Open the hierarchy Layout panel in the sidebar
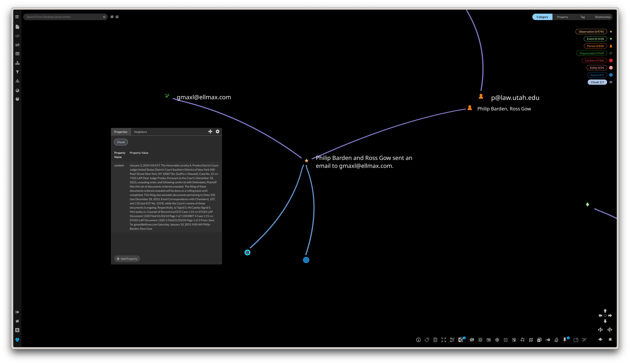Viewport: 630px width, 364px height. [17, 63]
